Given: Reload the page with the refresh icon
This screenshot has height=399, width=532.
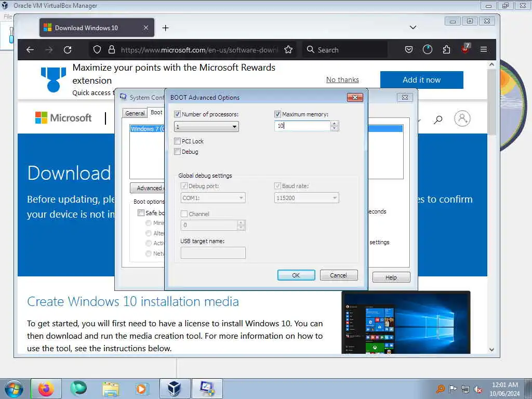Looking at the screenshot, I should tap(68, 50).
